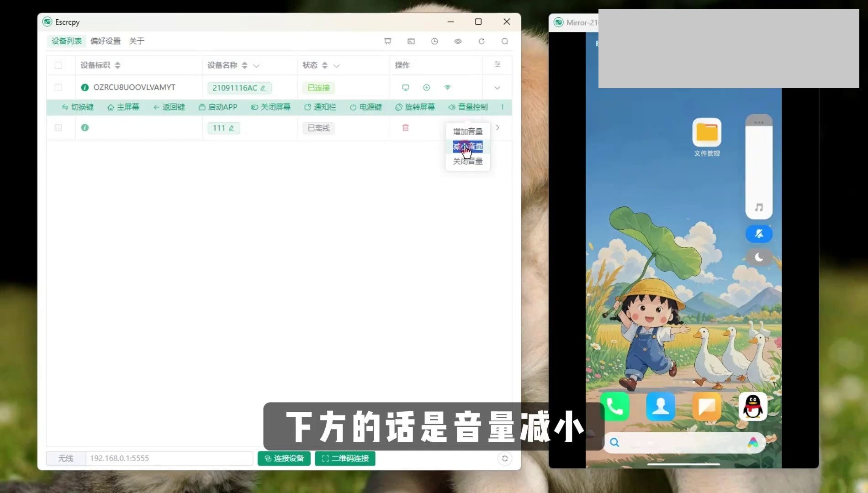Open the terminal icon in top toolbar
Screen dimensions: 868x493
411,41
